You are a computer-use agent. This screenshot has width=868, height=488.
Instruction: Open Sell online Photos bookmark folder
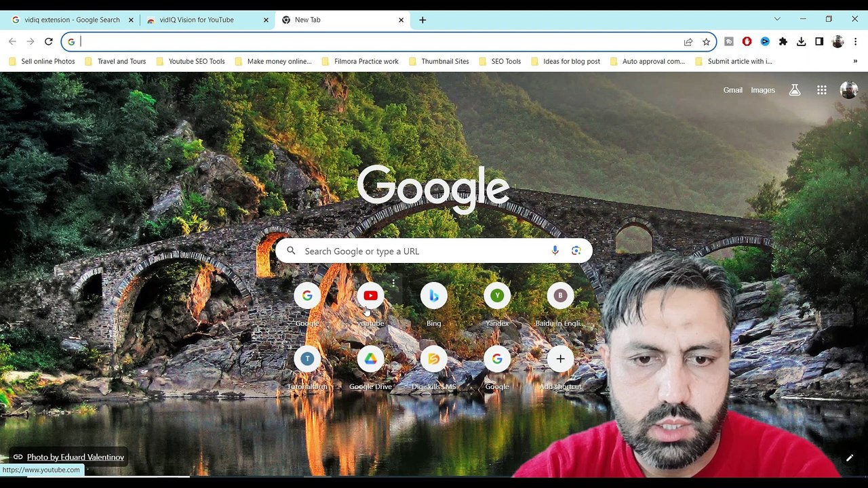41,61
